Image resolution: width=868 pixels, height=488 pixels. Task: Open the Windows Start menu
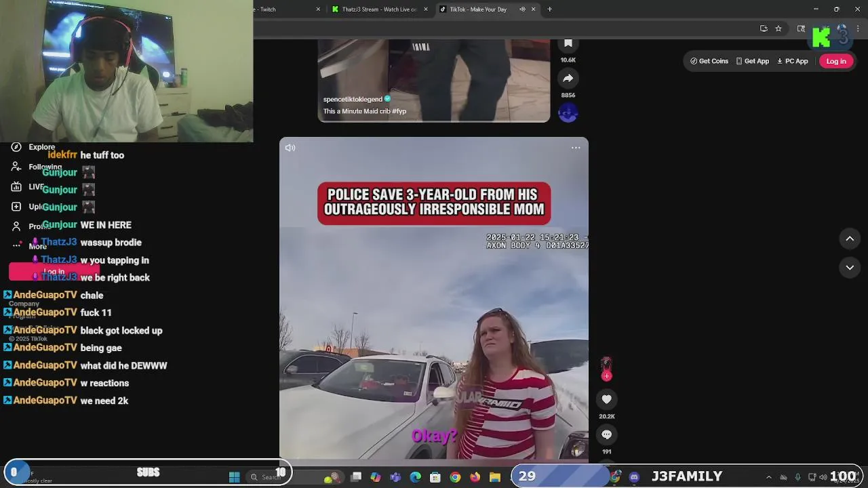point(234,477)
